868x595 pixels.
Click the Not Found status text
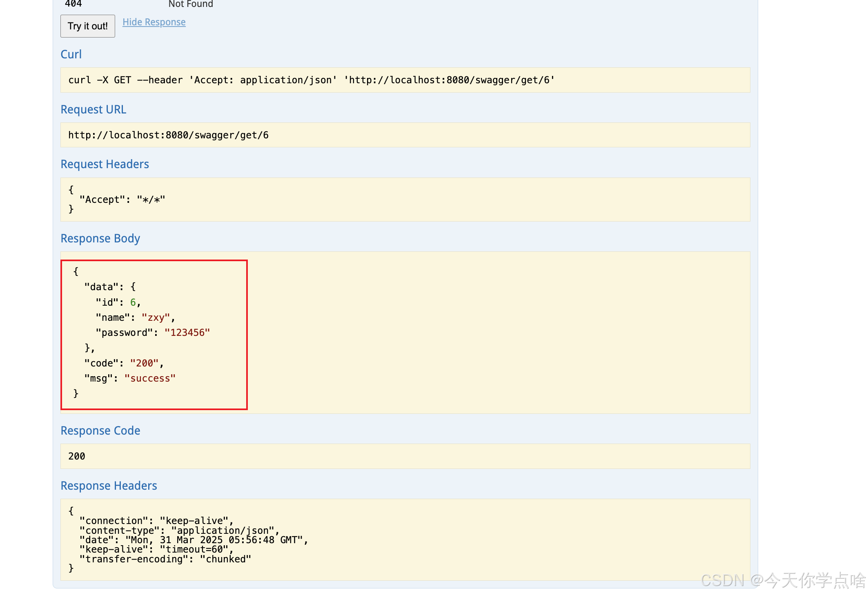pyautogui.click(x=191, y=4)
